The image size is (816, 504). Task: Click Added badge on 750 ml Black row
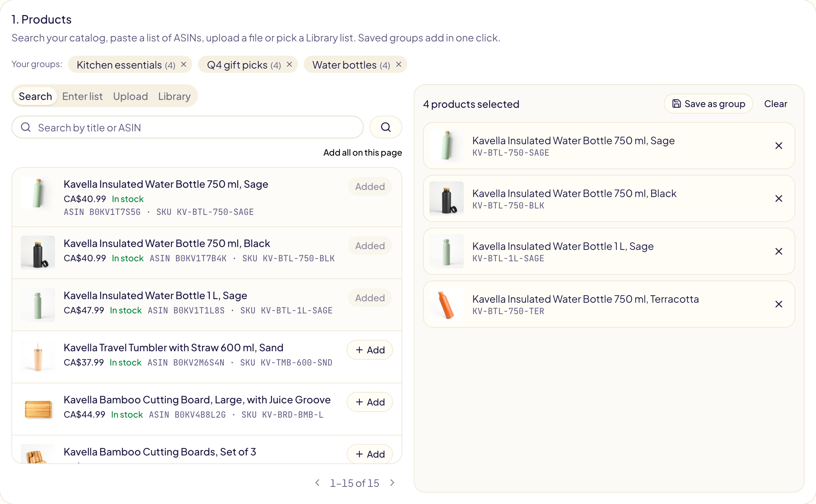pos(370,246)
